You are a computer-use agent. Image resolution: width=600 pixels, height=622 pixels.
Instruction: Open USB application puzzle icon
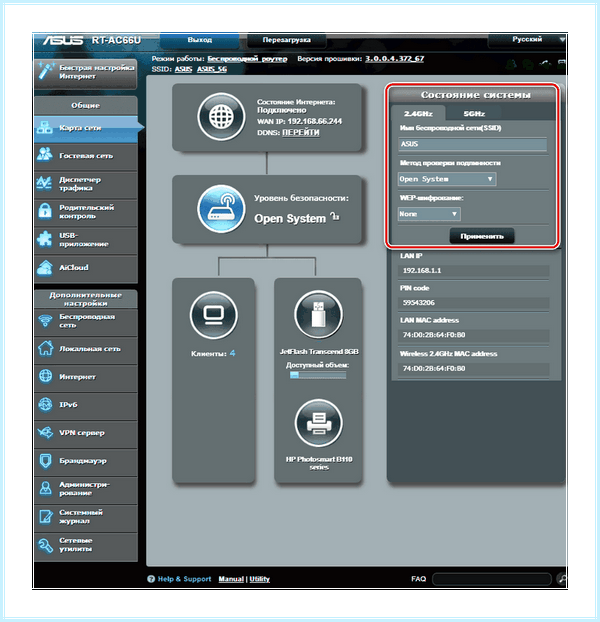click(x=44, y=239)
